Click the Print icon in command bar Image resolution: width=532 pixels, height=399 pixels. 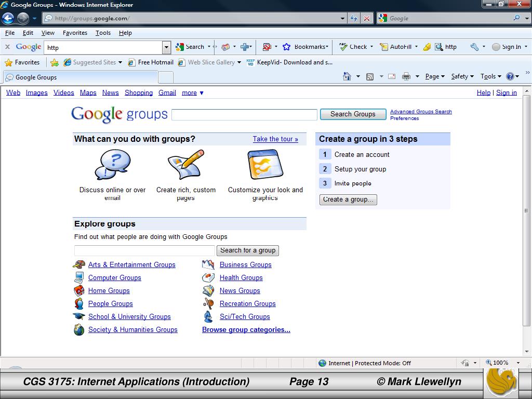pyautogui.click(x=406, y=77)
